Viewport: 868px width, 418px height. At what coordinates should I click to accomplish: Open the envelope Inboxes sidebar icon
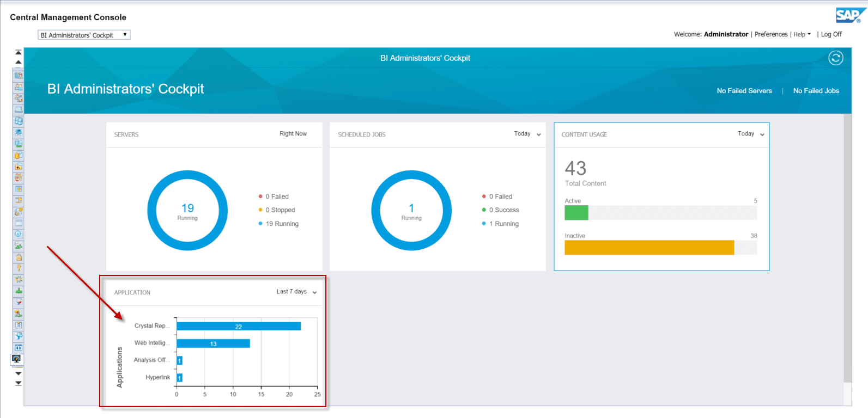(x=19, y=109)
